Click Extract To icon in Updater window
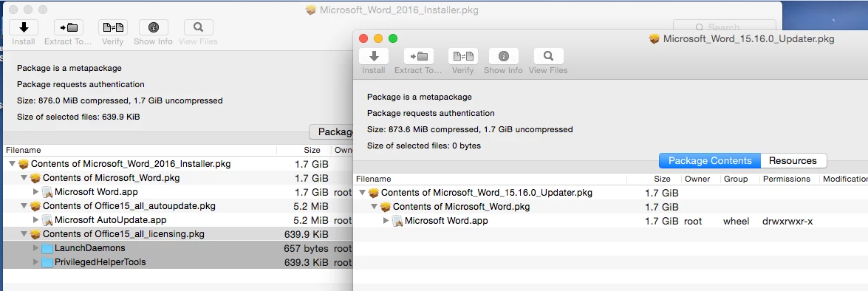The image size is (868, 291). point(419,56)
